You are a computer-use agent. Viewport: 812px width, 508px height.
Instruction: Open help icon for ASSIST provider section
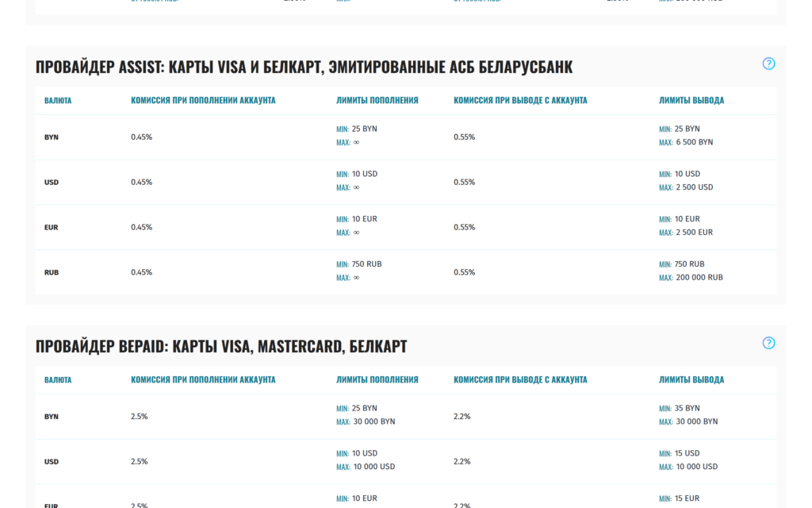768,63
